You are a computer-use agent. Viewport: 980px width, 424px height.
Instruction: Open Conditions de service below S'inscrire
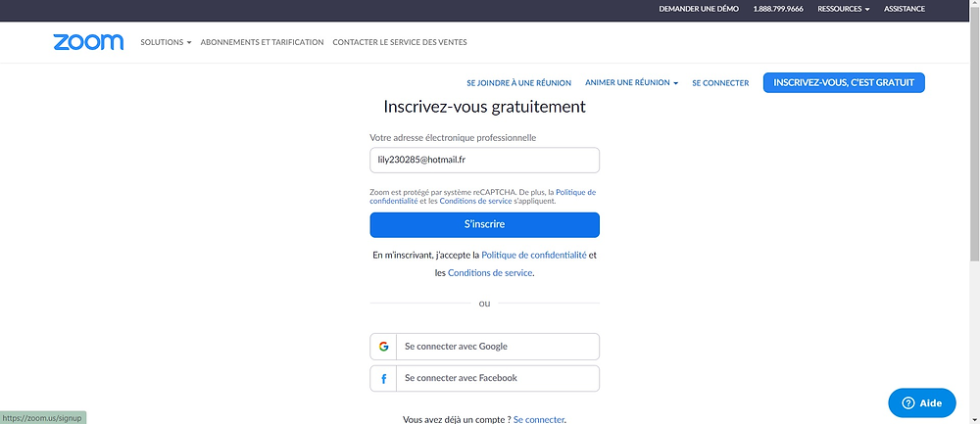coord(490,273)
